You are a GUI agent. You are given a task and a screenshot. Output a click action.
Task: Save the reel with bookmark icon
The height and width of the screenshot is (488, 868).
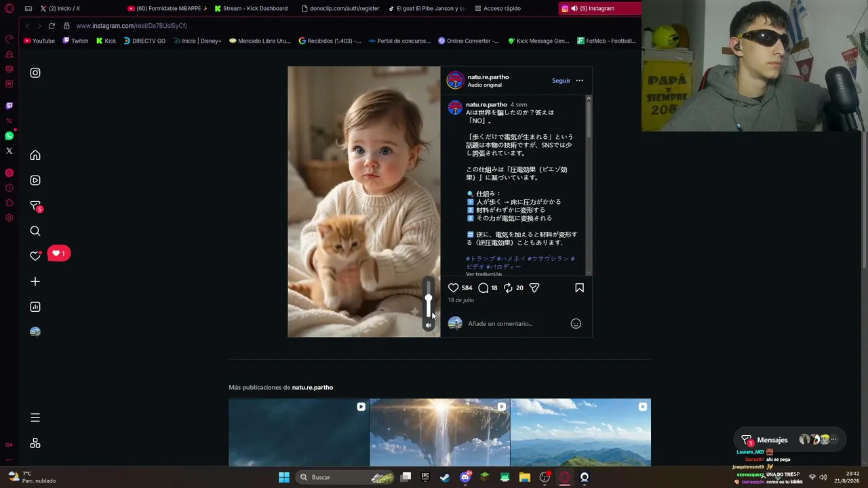point(579,288)
